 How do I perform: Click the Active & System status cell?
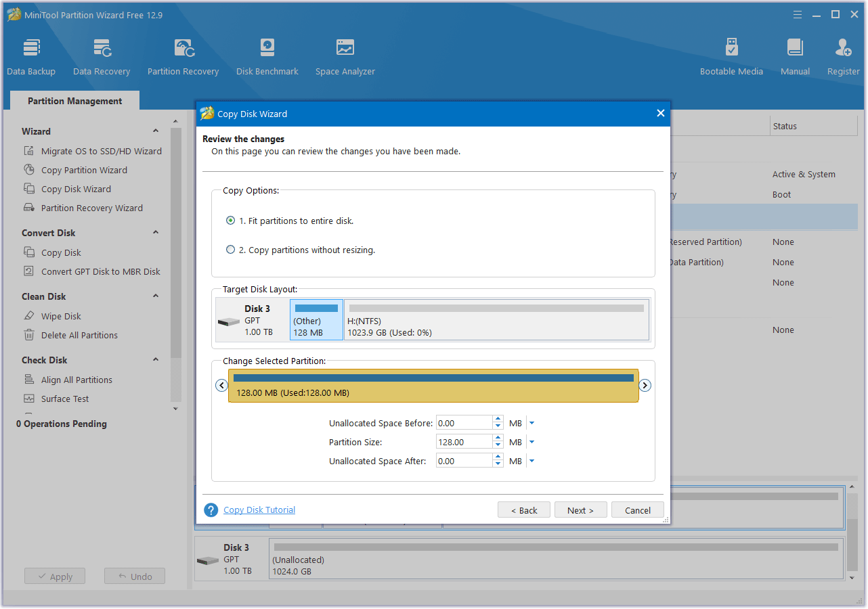point(804,174)
